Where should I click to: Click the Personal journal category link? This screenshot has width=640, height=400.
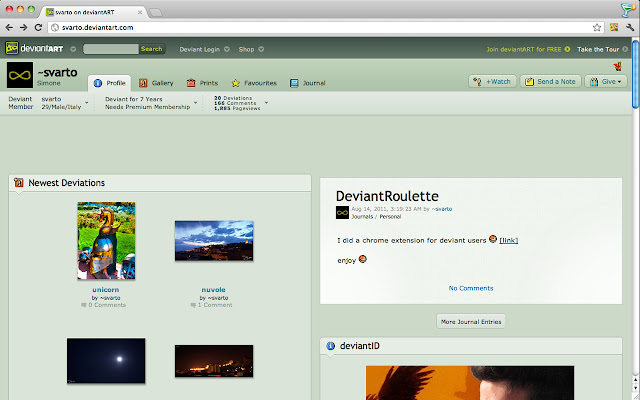(x=390, y=216)
